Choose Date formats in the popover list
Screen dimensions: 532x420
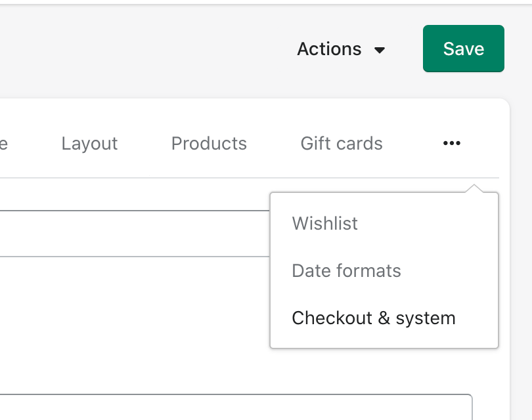click(346, 270)
